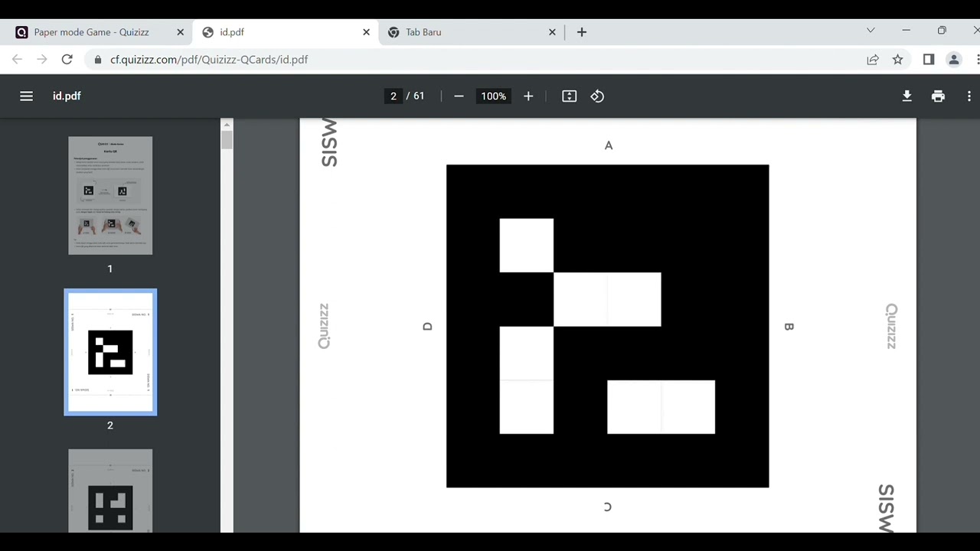Select page 2 thumbnail
The image size is (980, 551).
point(110,352)
